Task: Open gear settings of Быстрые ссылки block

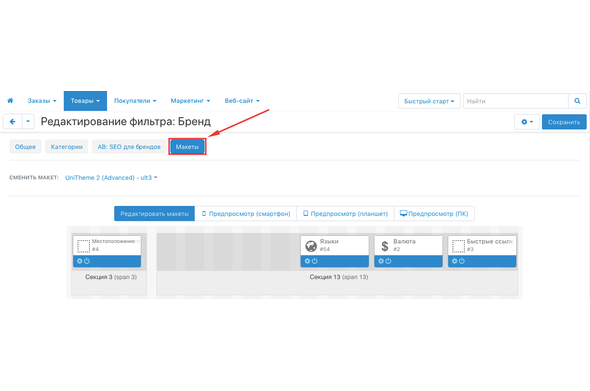Action: pyautogui.click(x=455, y=261)
